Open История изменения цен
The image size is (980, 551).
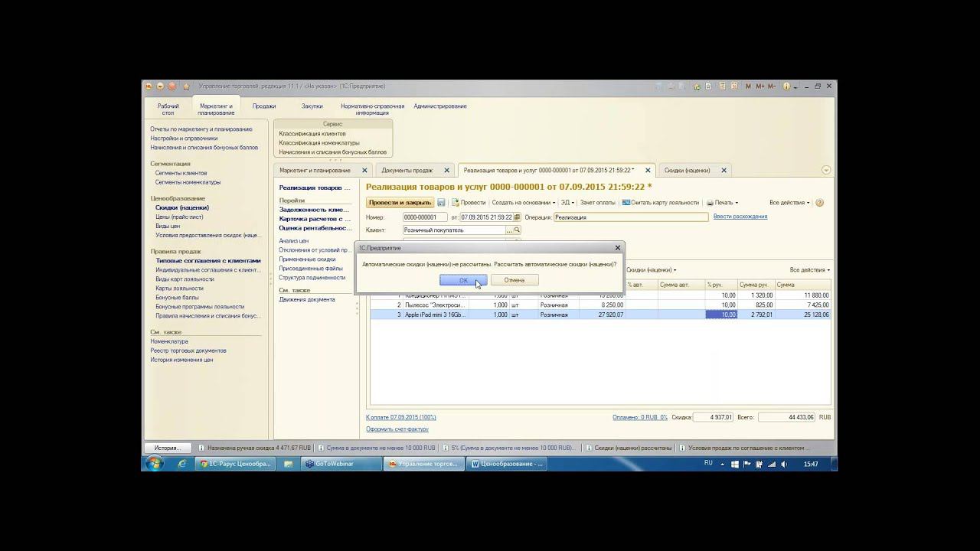tap(181, 360)
